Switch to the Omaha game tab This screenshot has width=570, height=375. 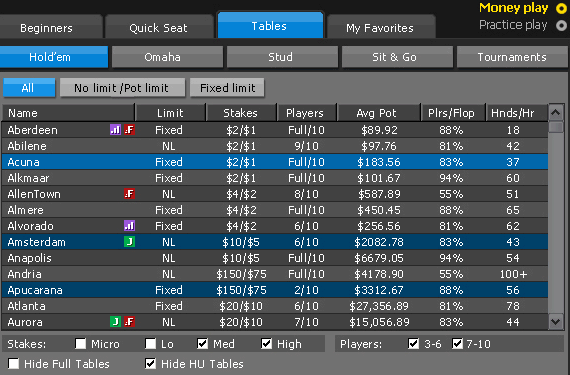pos(167,57)
